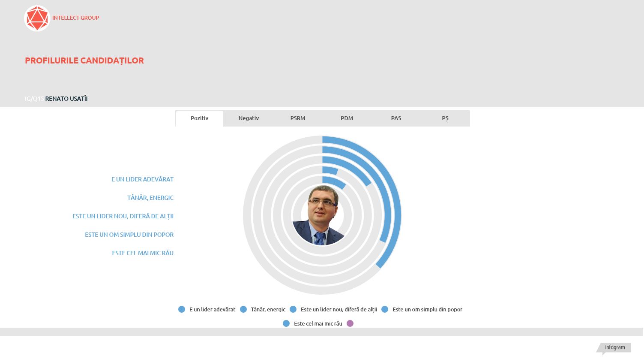Toggle 'Tânăr, energic' legend dot
Image resolution: width=644 pixels, height=362 pixels.
coord(243,309)
